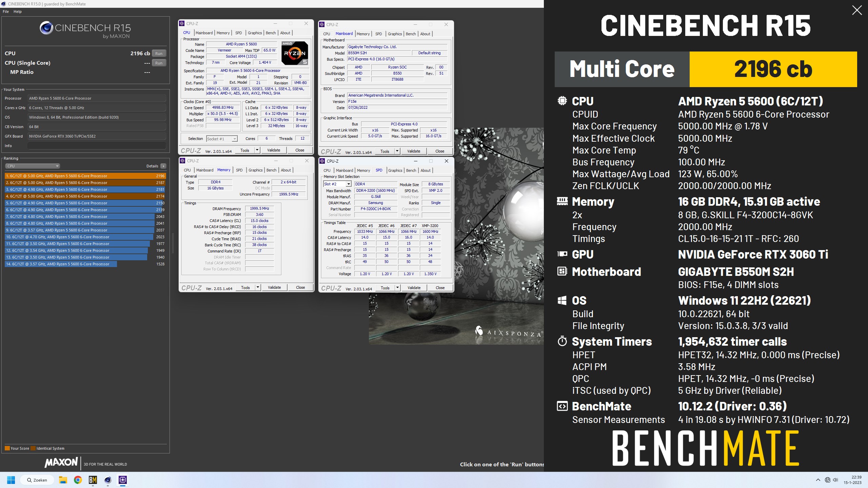
Task: Switch to Mainboard tab in the CPU tab window
Action: pyautogui.click(x=204, y=33)
